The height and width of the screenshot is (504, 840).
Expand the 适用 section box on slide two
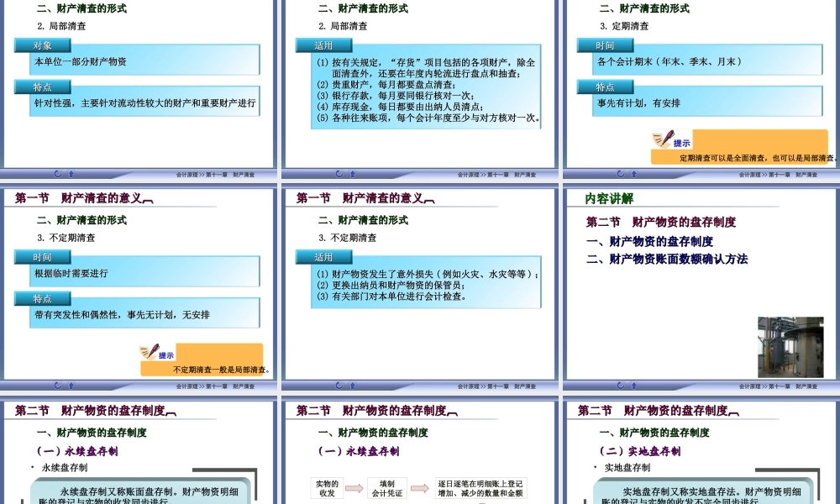pos(323,45)
